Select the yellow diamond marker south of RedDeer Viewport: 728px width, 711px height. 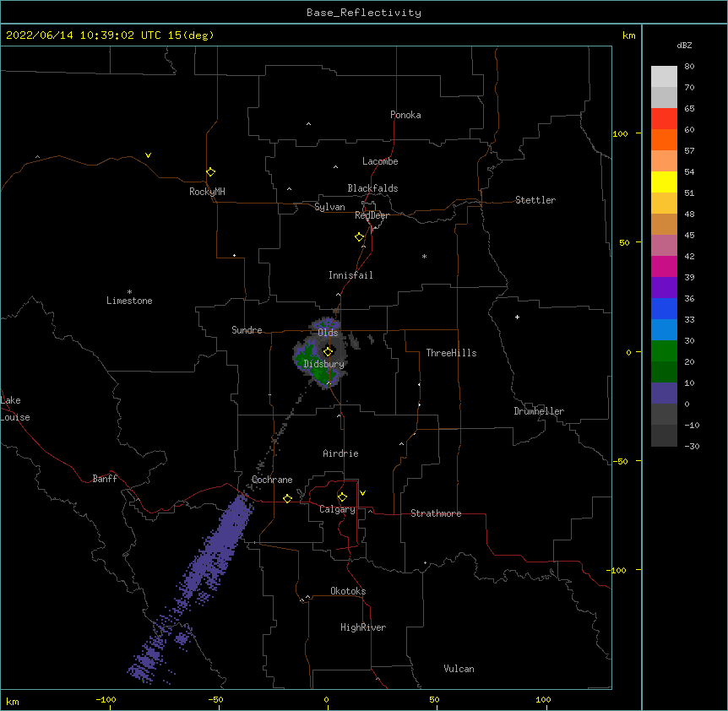tap(359, 236)
